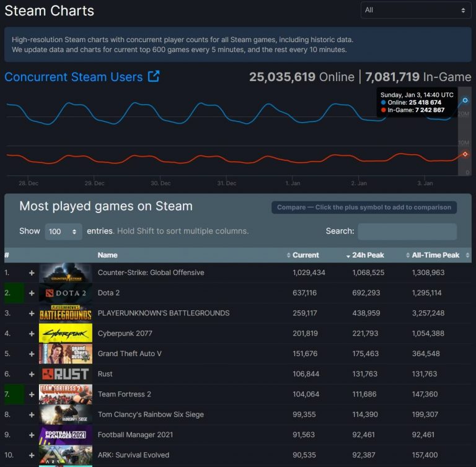
Task: Add Rust to comparison via plus
Action: click(32, 374)
